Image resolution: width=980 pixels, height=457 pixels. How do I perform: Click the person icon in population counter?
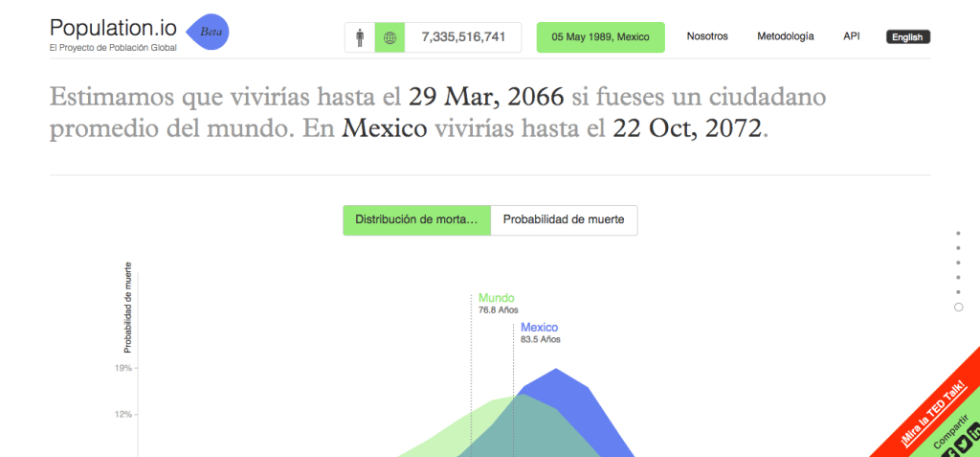[360, 37]
